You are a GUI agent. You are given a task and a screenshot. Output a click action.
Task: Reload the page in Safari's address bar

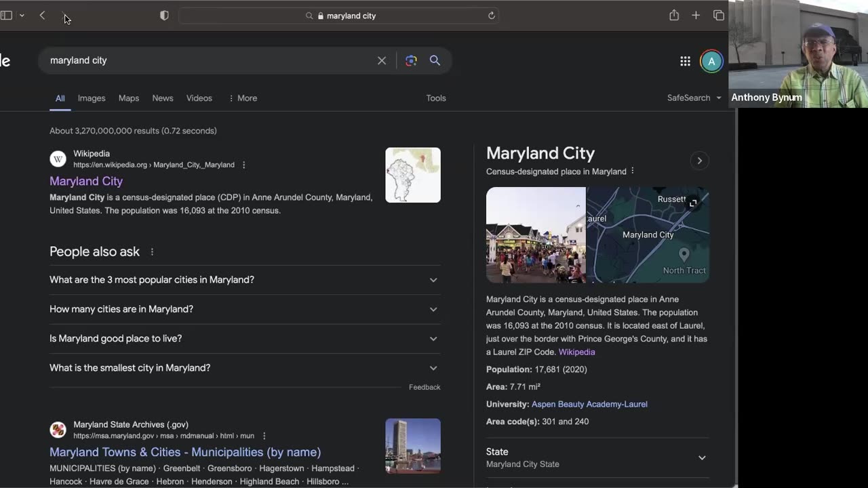point(492,16)
